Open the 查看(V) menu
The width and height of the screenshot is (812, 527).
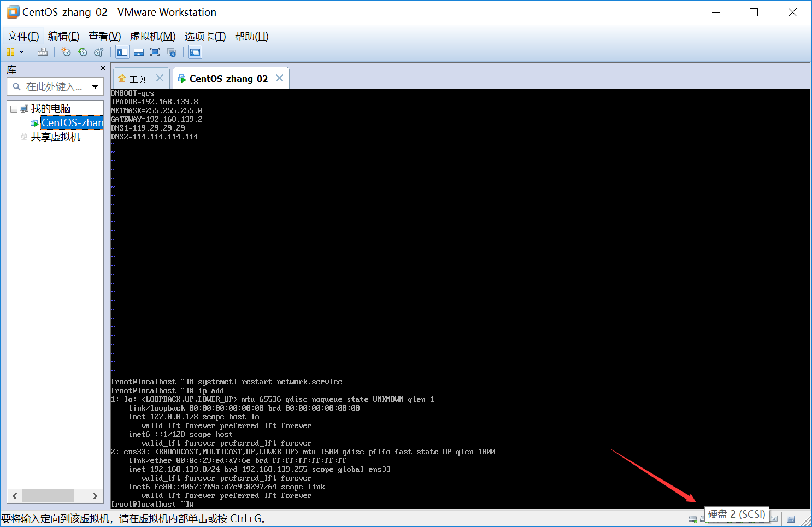coord(105,36)
